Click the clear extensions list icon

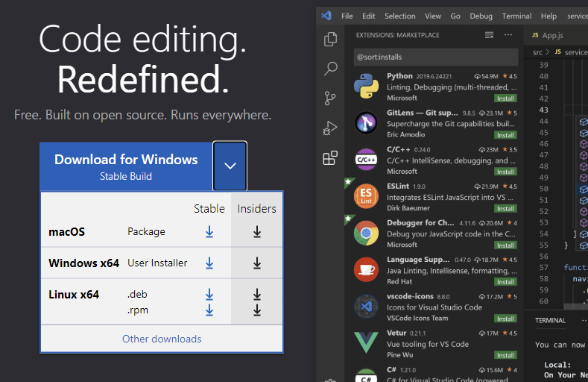(489, 35)
